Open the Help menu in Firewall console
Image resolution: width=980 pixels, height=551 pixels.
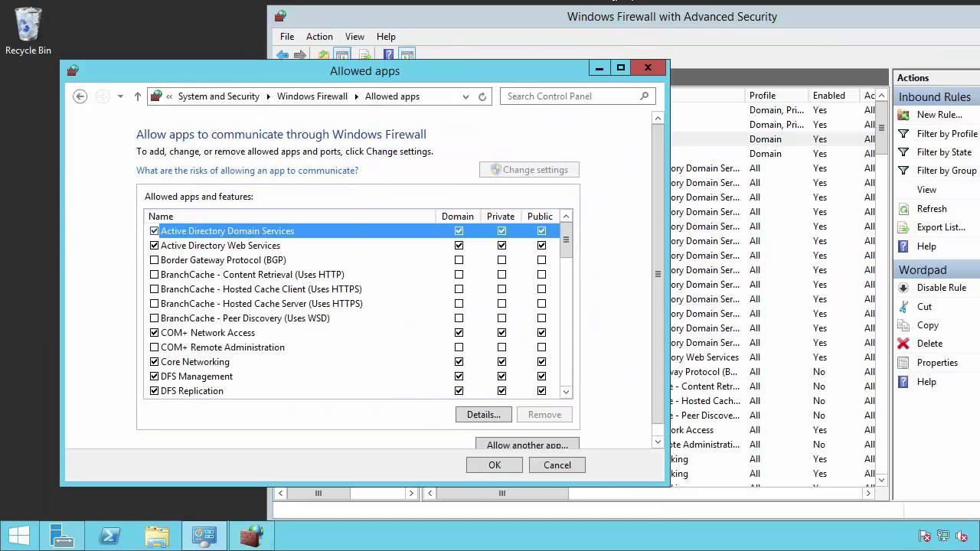pos(386,37)
